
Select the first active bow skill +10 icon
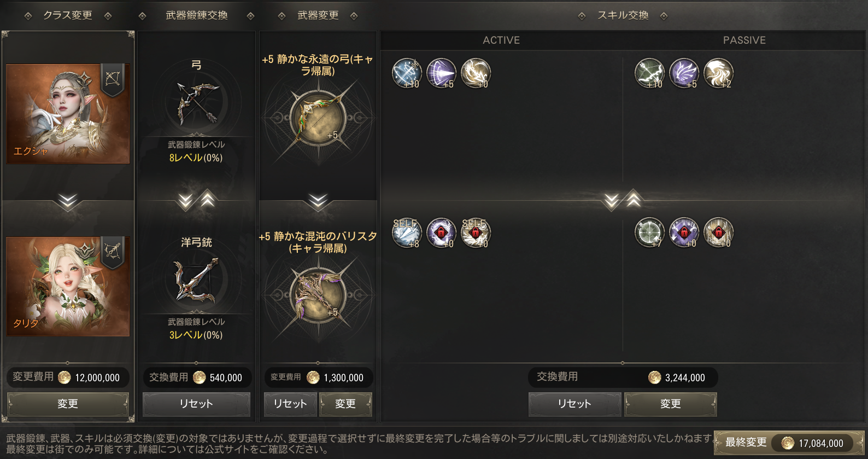tap(407, 73)
